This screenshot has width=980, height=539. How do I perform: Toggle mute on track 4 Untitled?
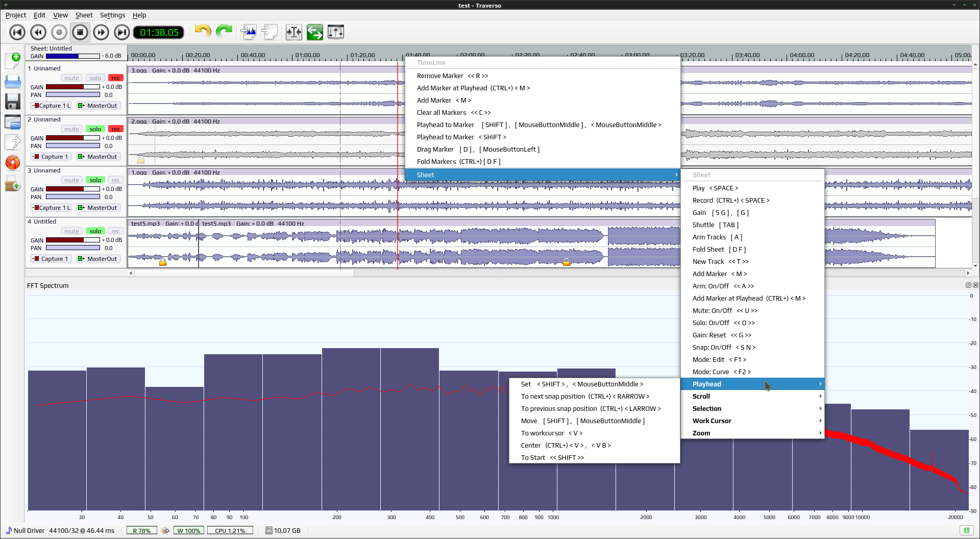[x=71, y=231]
